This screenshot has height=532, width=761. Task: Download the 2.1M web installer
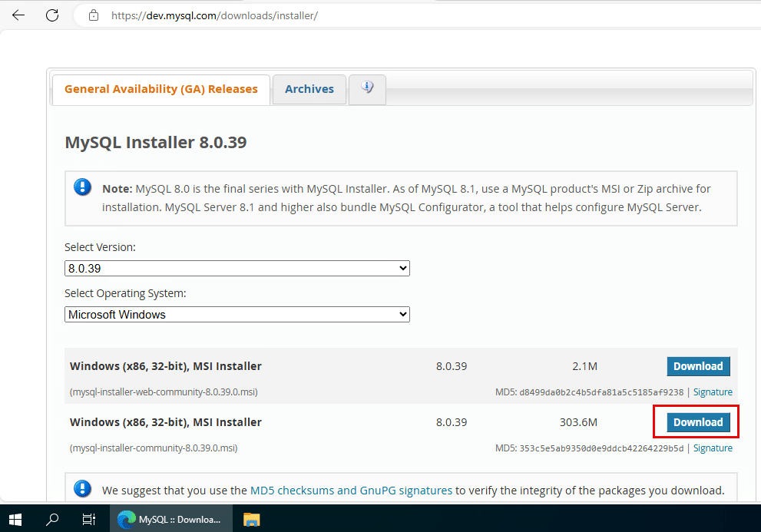(x=698, y=366)
